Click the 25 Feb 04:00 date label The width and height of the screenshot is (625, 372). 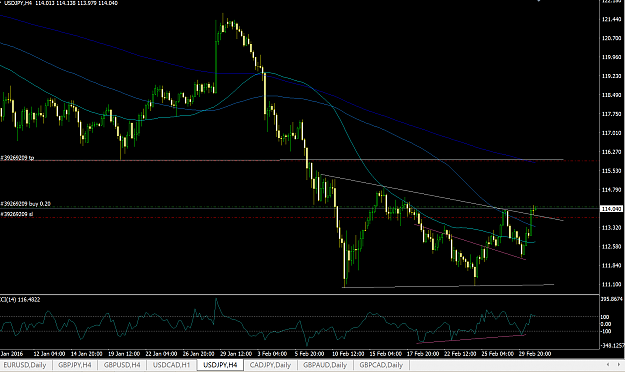(497, 354)
